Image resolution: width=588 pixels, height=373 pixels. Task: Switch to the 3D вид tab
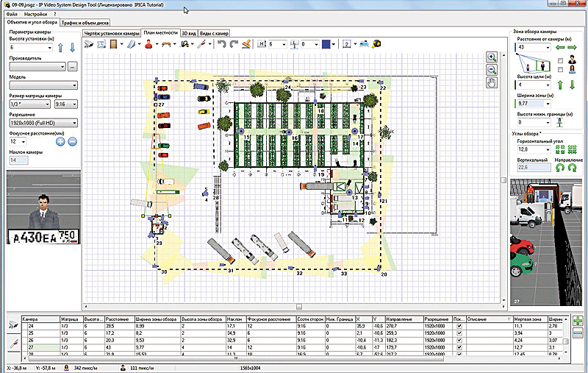pos(187,33)
